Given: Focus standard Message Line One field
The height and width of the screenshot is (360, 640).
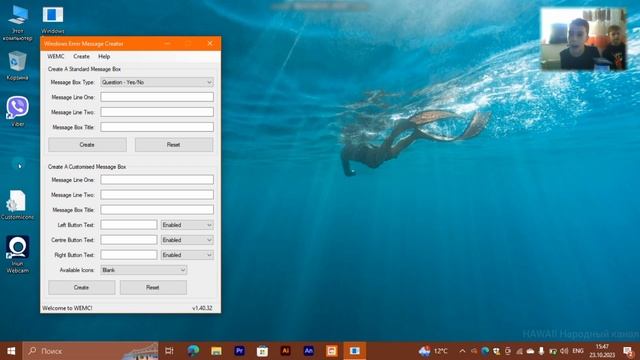Looking at the screenshot, I should click(157, 97).
